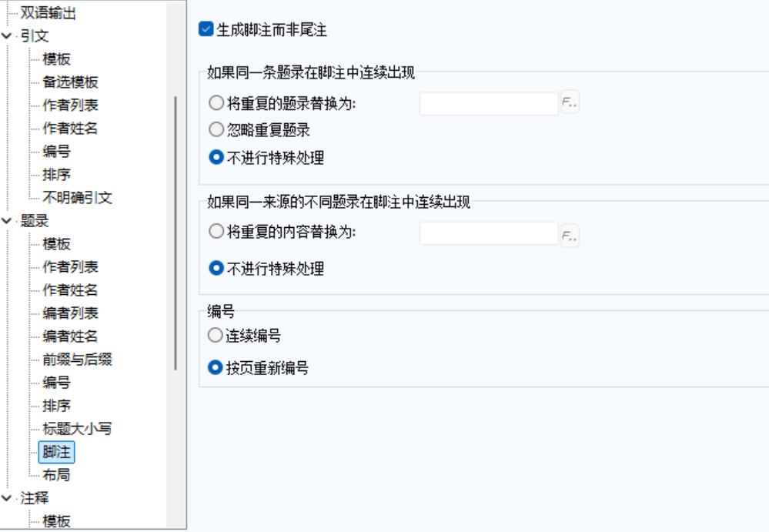Click the tree panel vertical scrollbar

tap(176, 231)
